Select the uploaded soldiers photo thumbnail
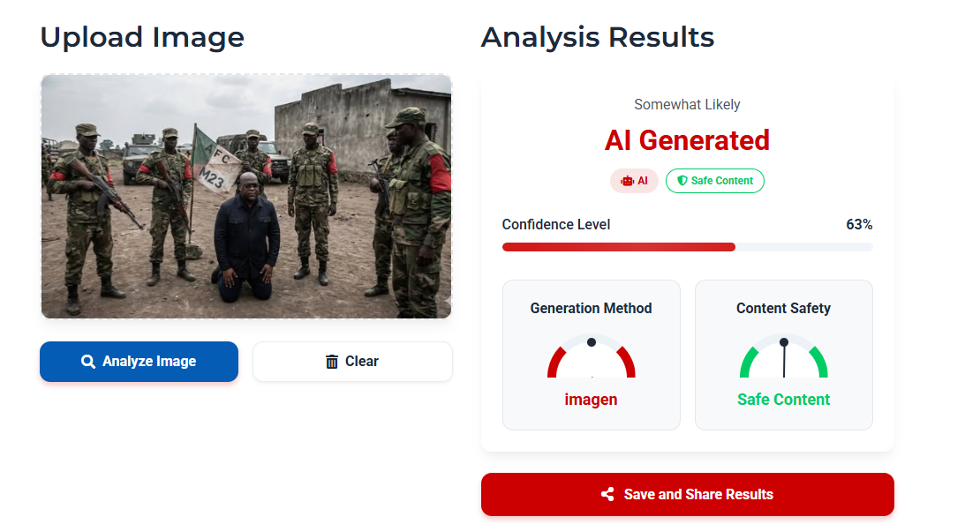 tap(246, 196)
